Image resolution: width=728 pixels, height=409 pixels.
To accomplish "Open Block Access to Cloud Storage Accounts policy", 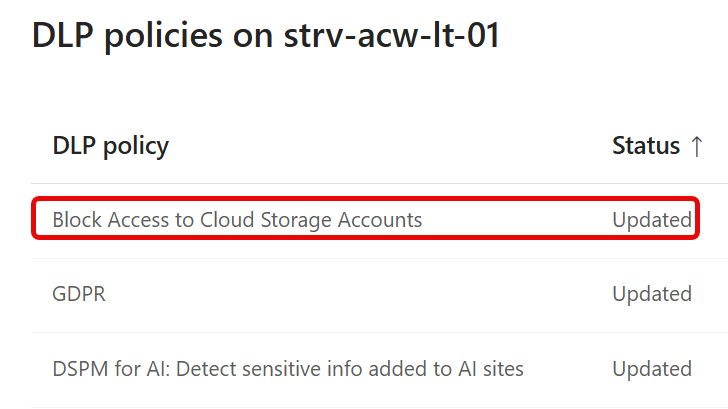I will coord(237,220).
